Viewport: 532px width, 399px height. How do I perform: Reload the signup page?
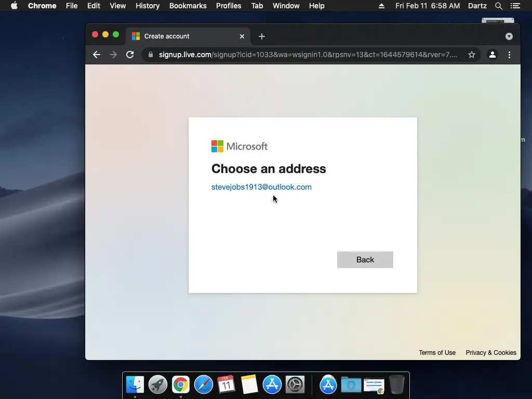[130, 55]
